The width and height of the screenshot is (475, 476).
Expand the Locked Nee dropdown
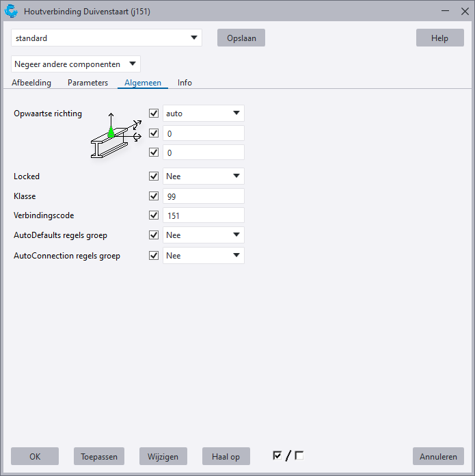click(x=204, y=176)
